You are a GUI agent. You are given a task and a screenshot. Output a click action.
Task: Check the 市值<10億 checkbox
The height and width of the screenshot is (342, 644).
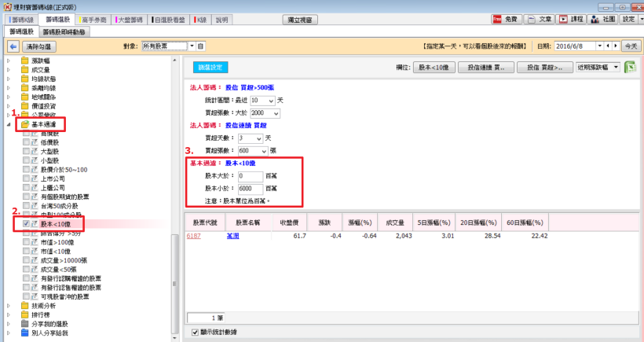click(26, 251)
